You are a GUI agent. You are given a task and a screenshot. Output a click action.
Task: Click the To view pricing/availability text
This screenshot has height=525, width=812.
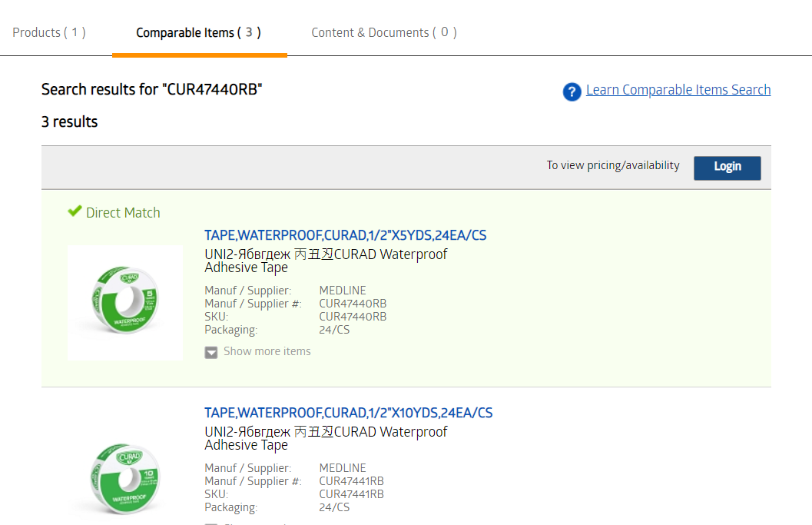click(612, 165)
